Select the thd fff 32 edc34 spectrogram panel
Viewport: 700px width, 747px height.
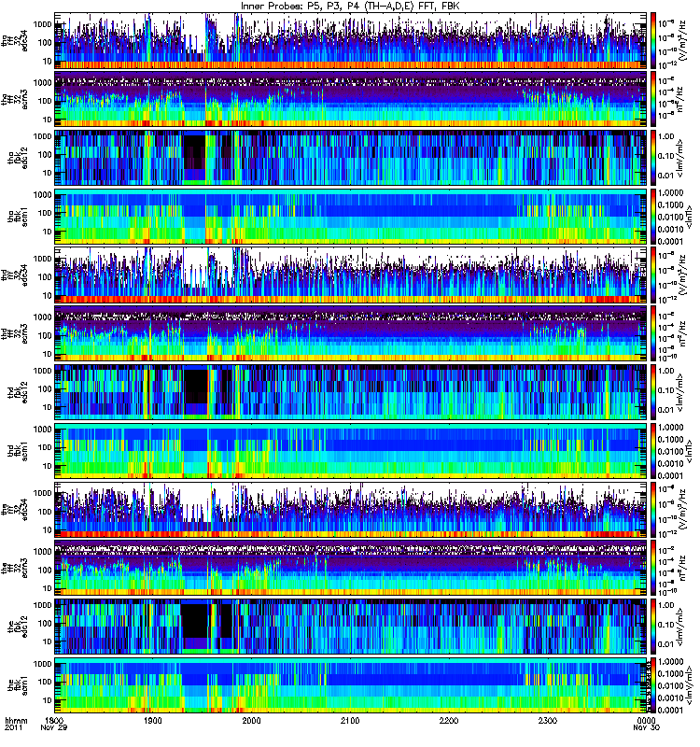[x=351, y=275]
